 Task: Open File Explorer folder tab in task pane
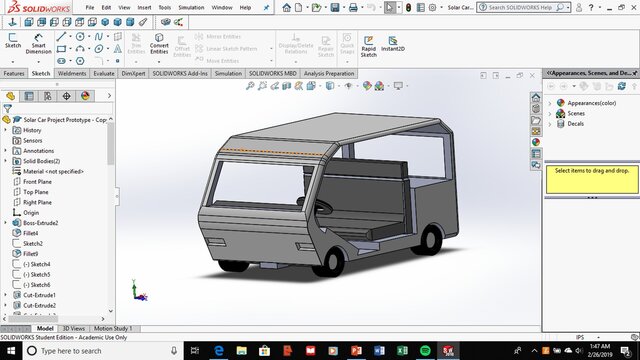click(536, 120)
